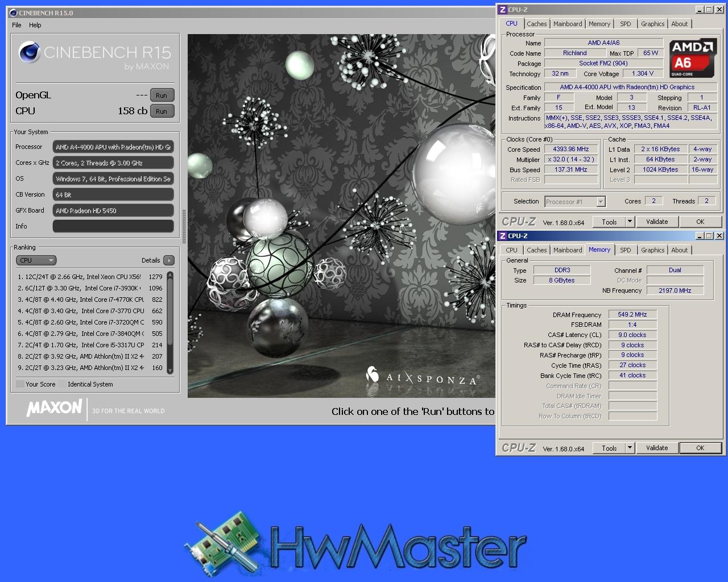Click OK button in lower CPU-Z

(700, 448)
